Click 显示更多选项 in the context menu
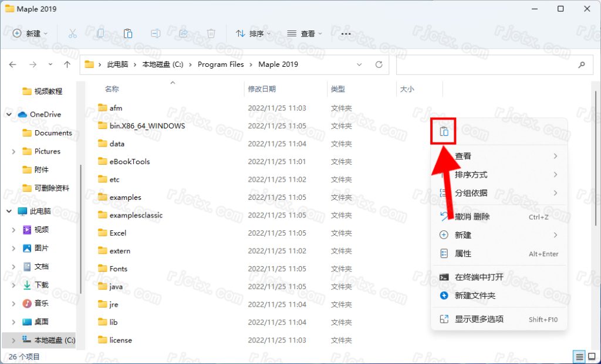601x364 pixels. 479,319
